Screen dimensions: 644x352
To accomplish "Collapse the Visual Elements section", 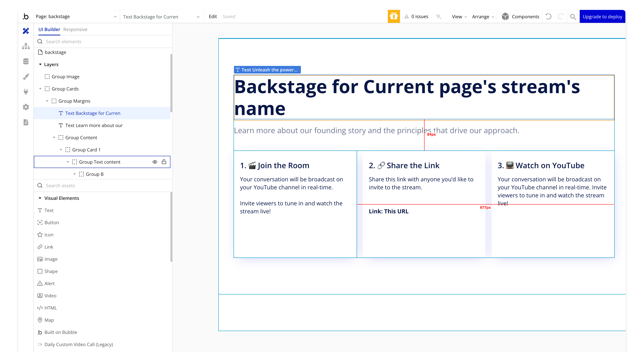I will (x=40, y=198).
